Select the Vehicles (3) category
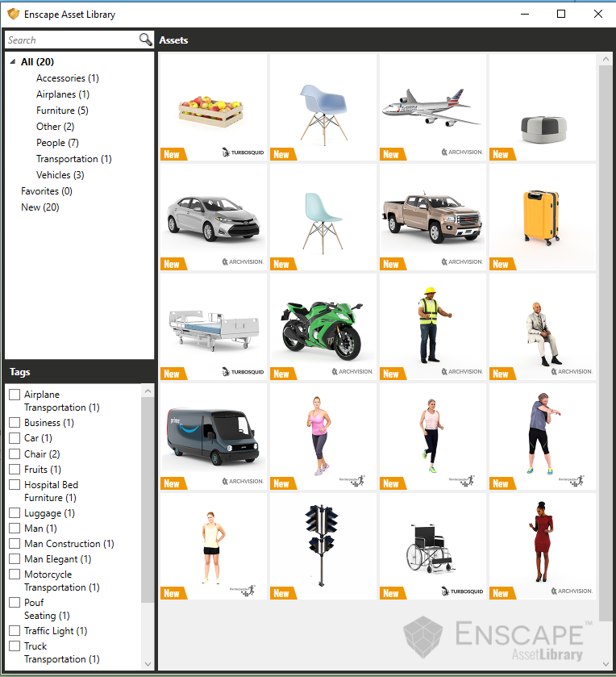616x677 pixels. pos(60,175)
